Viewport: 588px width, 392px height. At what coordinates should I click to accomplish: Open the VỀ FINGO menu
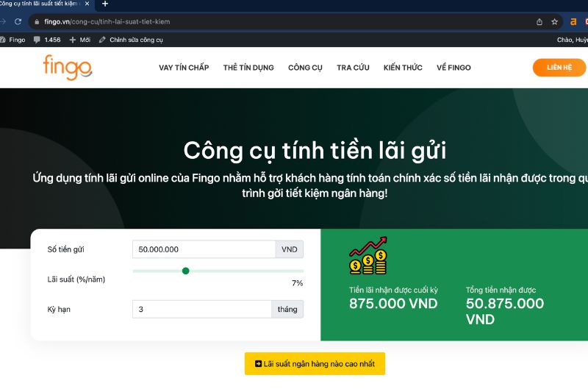[x=453, y=68]
